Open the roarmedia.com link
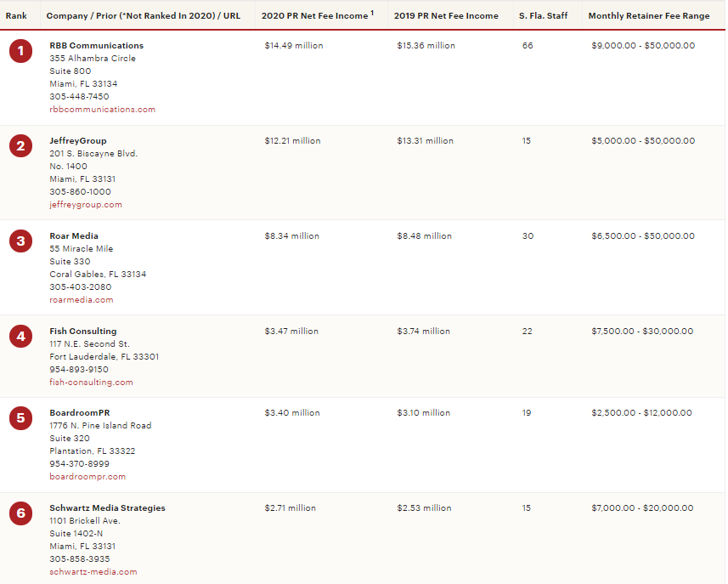Image resolution: width=728 pixels, height=584 pixels. (x=81, y=300)
